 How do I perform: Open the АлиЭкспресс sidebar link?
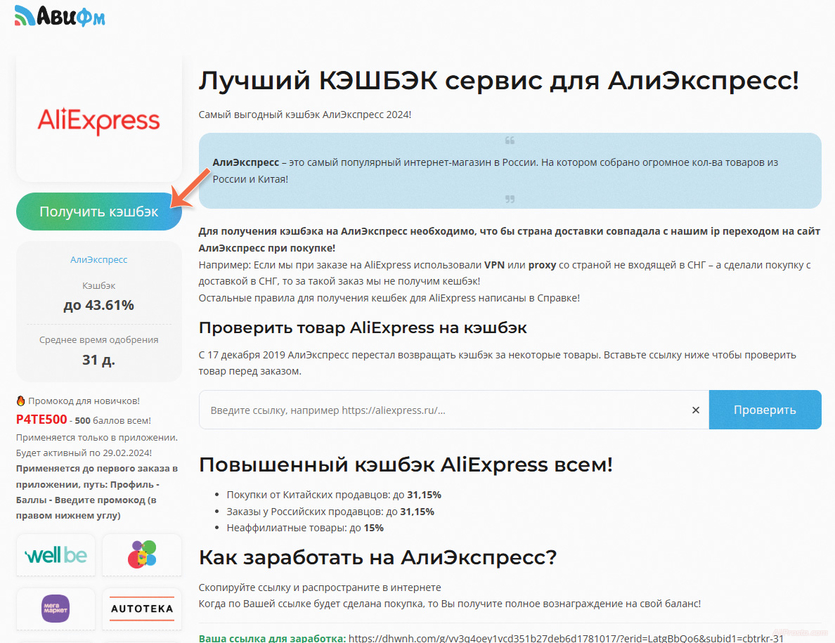[x=98, y=259]
